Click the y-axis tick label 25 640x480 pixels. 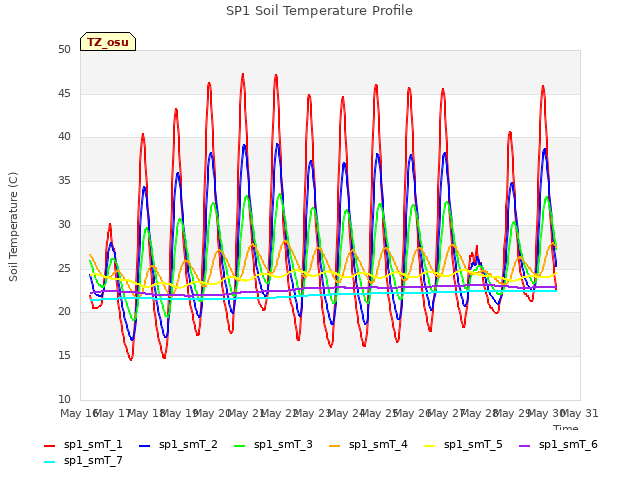(x=64, y=269)
